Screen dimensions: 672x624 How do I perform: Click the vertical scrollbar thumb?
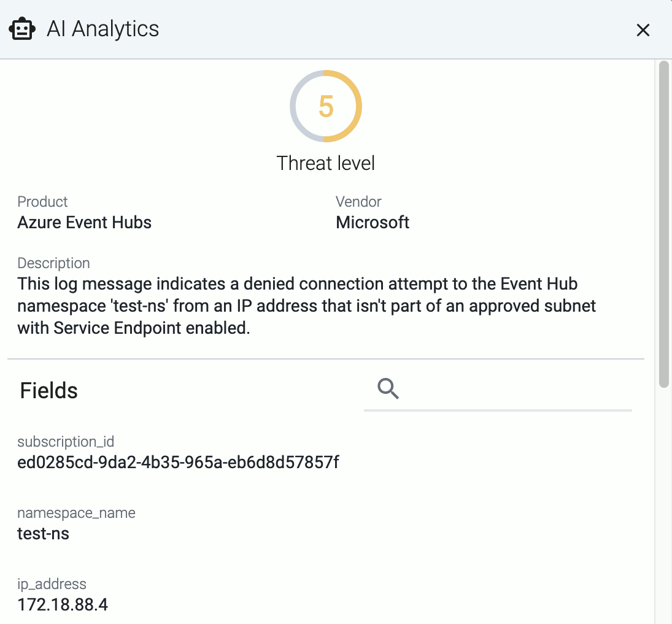click(x=664, y=224)
